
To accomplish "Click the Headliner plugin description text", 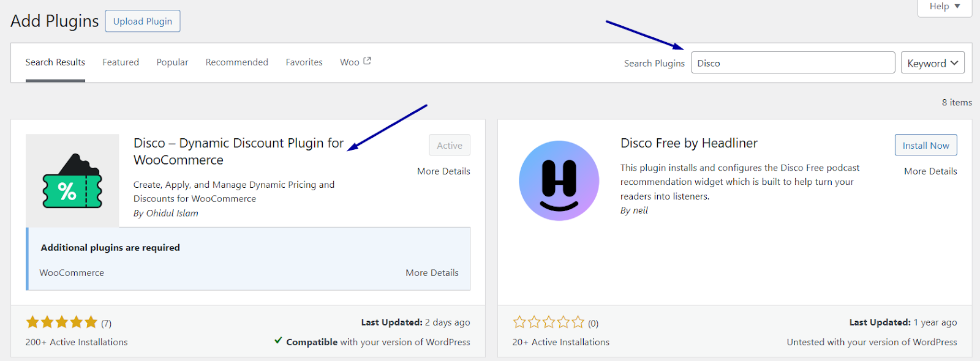I will [x=740, y=182].
